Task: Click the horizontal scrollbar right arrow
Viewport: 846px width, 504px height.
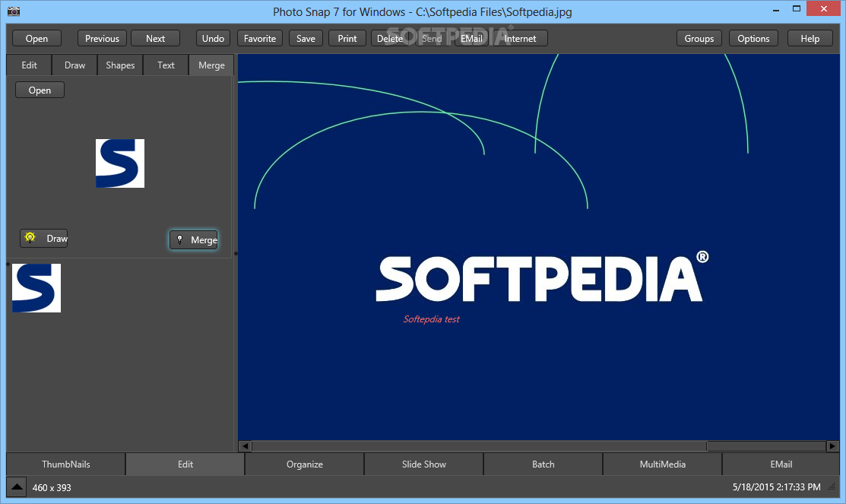Action: click(832, 446)
